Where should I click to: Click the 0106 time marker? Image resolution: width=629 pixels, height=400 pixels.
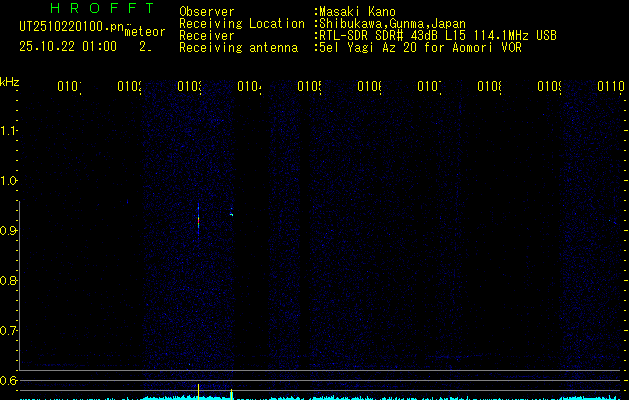(369, 86)
